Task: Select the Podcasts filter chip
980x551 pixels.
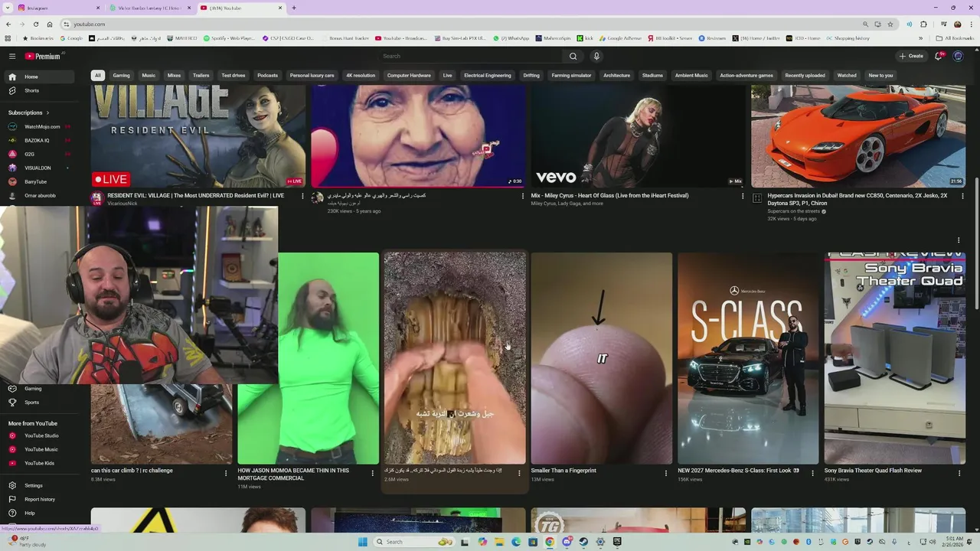Action: (267, 75)
